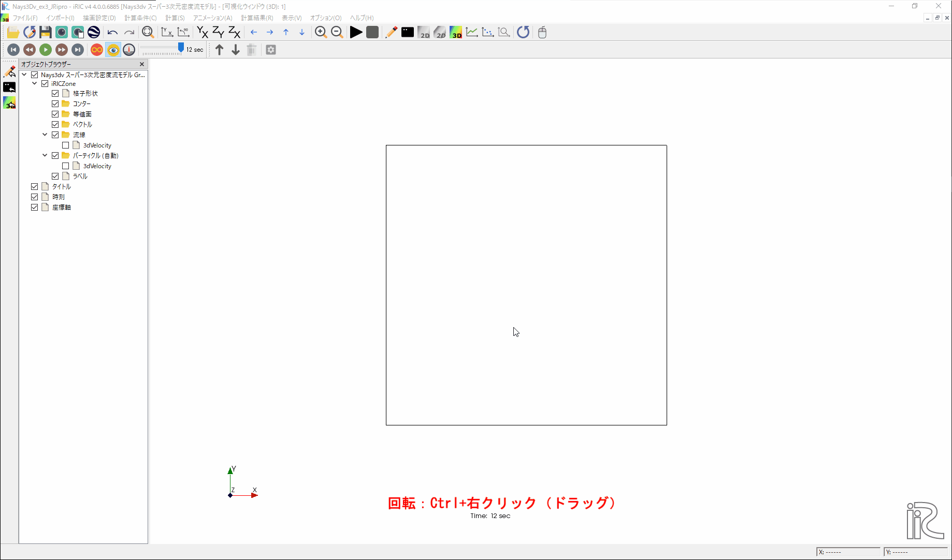Click the copy snapshot to clipboard icon
952x560 pixels.
click(x=78, y=32)
